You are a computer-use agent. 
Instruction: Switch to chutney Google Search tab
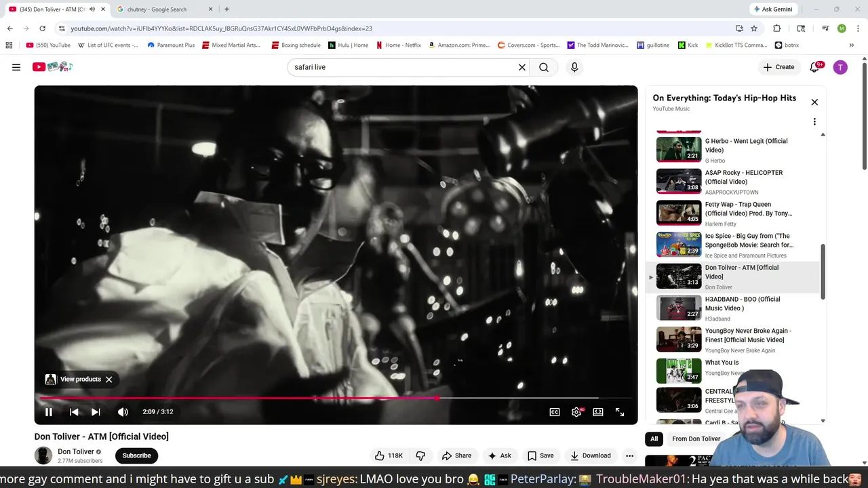163,9
